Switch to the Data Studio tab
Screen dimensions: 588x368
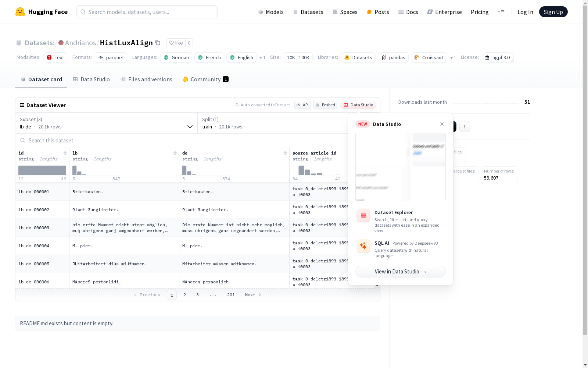point(91,79)
